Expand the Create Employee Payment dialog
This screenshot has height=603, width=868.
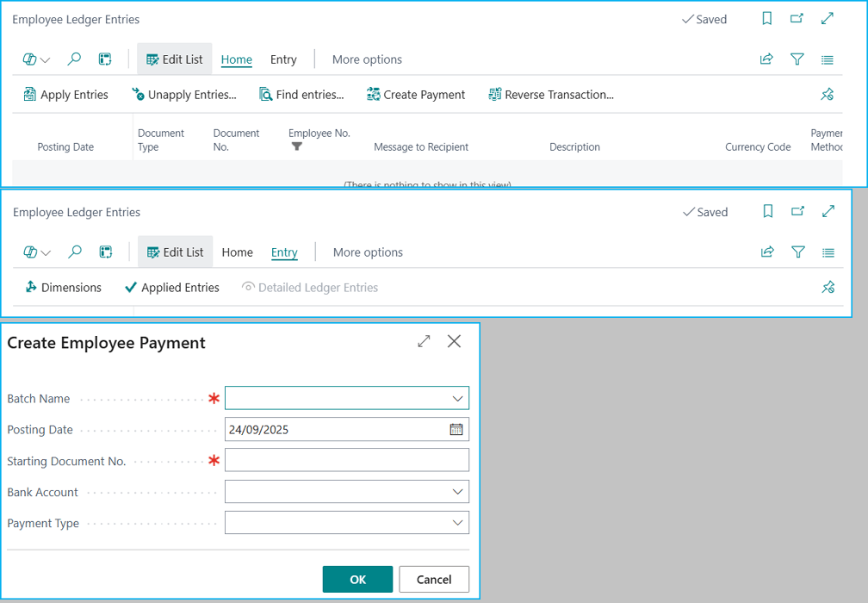424,342
